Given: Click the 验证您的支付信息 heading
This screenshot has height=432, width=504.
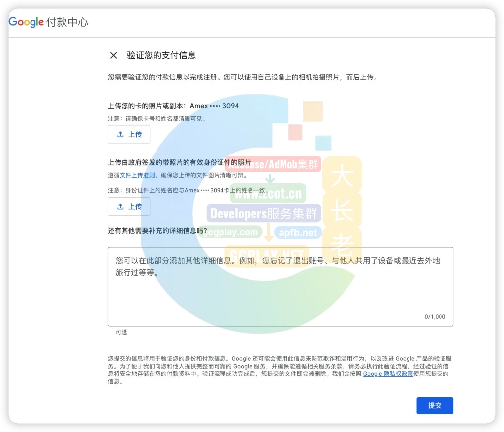Looking at the screenshot, I should (161, 55).
